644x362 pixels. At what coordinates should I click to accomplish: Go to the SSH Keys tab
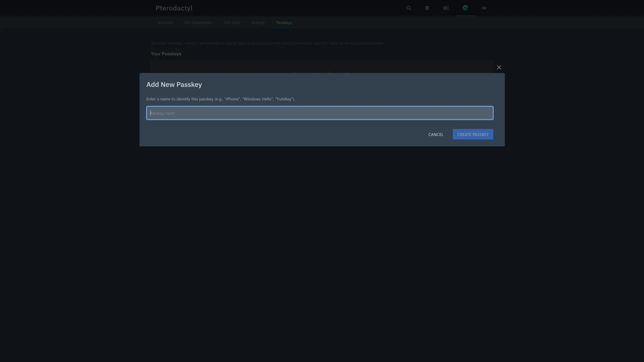point(231,23)
